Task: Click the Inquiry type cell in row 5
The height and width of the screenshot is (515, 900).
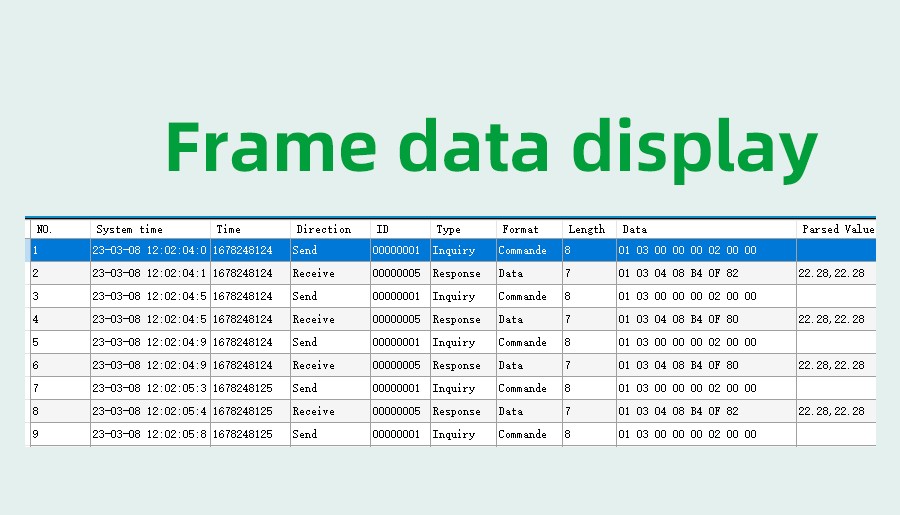Action: [x=454, y=342]
